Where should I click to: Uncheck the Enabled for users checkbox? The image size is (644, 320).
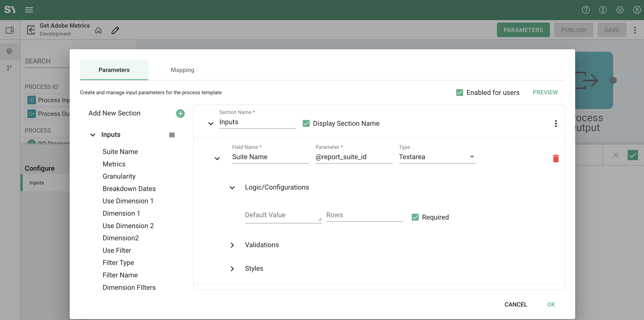[x=460, y=92]
